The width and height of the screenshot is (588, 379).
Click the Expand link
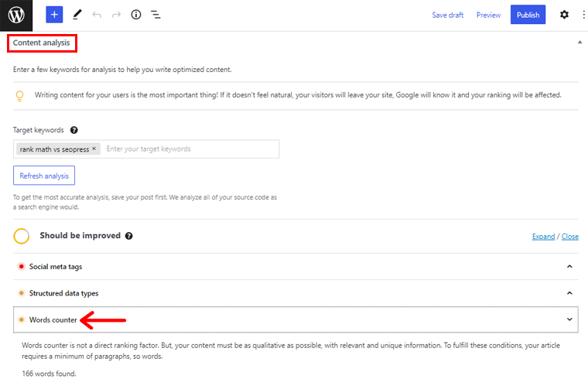(543, 237)
